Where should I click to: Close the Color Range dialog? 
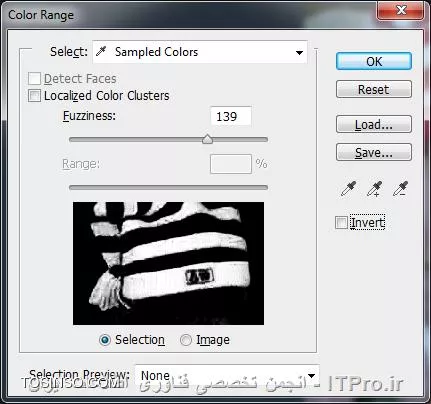(401, 10)
